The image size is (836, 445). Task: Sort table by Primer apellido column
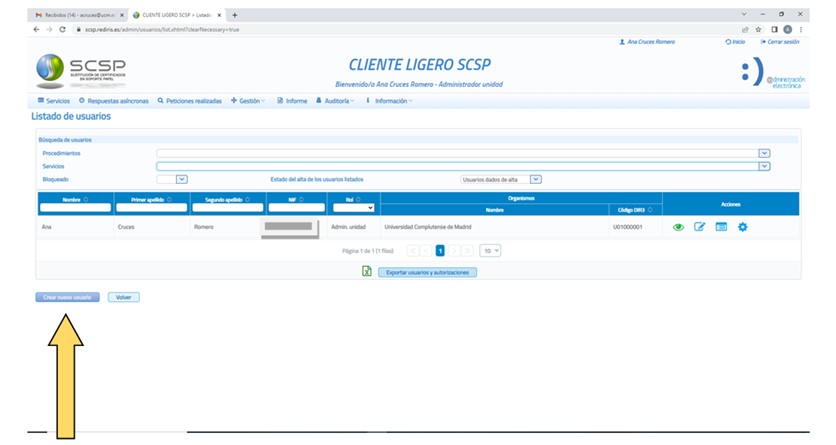[170, 199]
